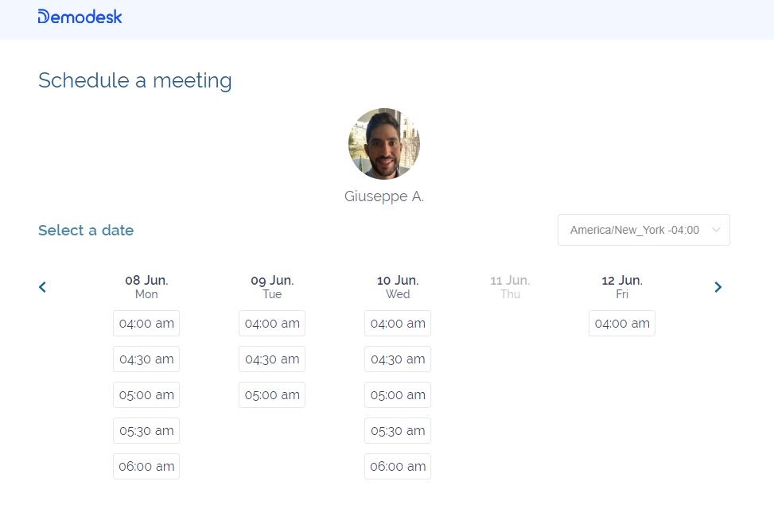Select 04:00 am on Friday 12 Jun

point(622,323)
